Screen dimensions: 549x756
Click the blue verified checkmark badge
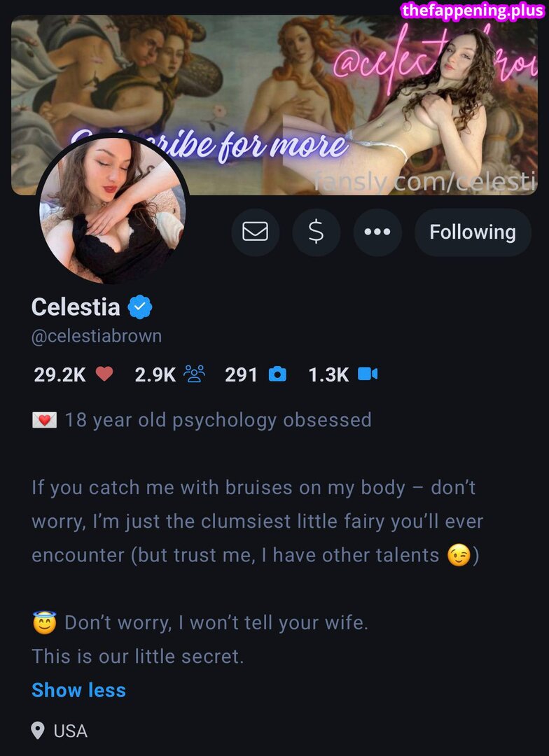(141, 307)
